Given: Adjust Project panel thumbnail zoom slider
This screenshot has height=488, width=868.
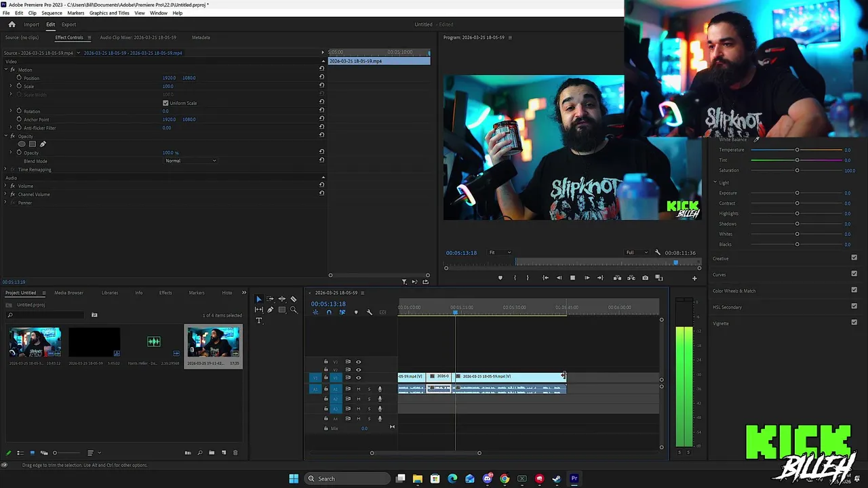Looking at the screenshot, I should pos(55,453).
